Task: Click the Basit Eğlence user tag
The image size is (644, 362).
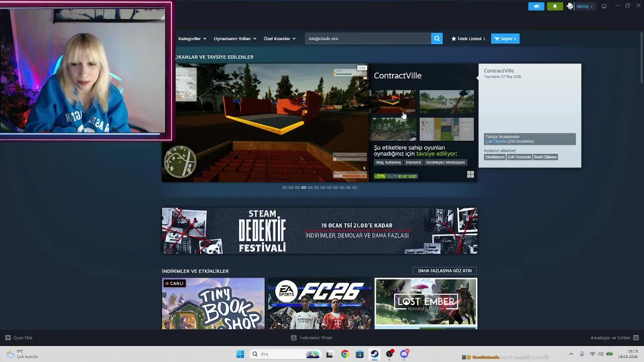Action: pyautogui.click(x=545, y=157)
